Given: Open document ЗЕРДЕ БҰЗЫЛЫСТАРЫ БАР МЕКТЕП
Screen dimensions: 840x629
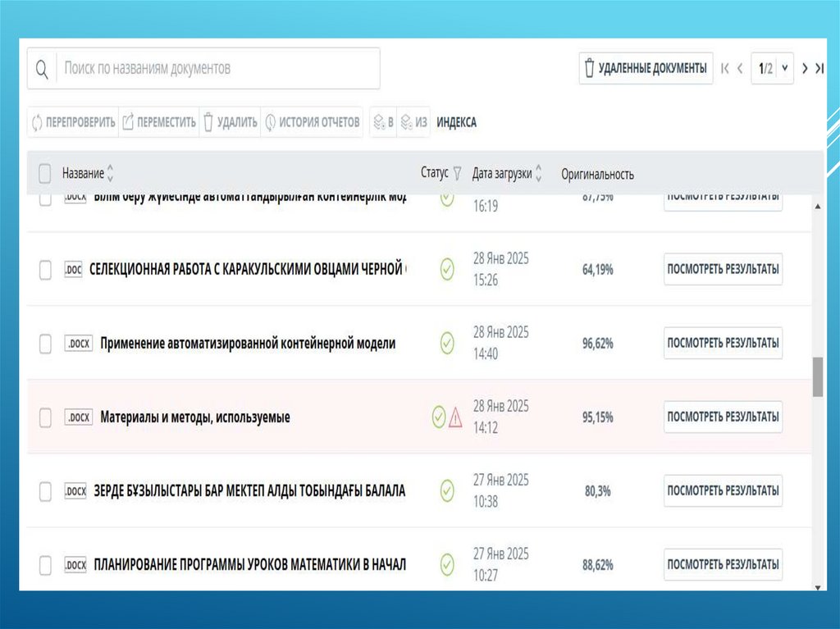Looking at the screenshot, I should 249,490.
